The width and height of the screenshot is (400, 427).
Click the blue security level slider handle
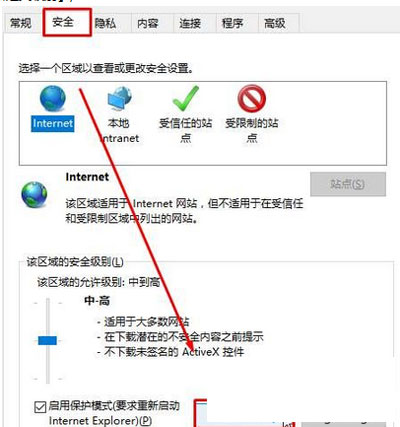47,340
